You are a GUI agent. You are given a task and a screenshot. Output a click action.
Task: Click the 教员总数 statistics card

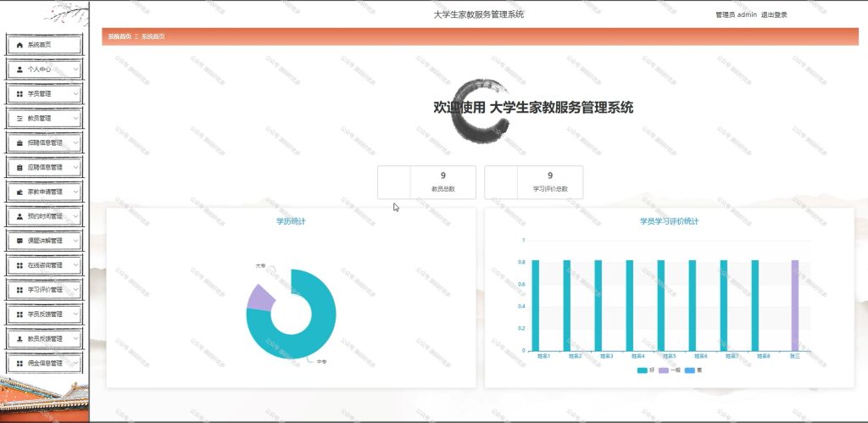(x=426, y=182)
